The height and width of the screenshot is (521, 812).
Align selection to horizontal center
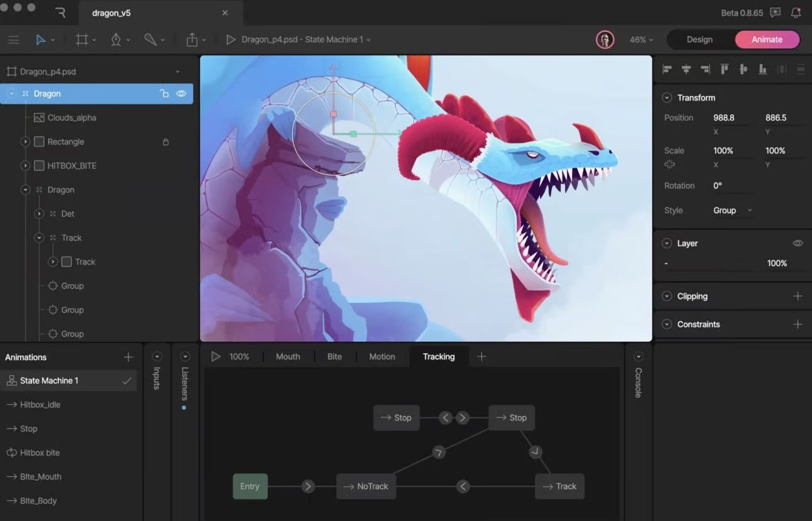[x=686, y=69]
